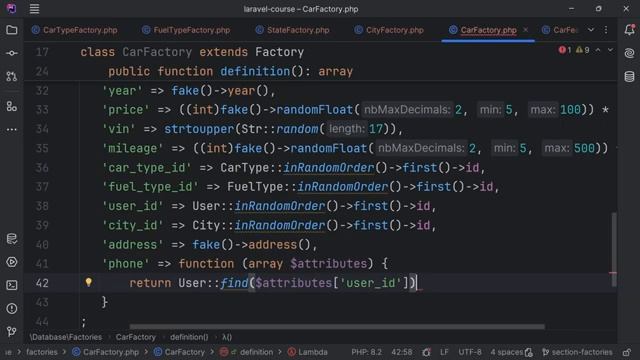Click the definition() editor breadcrumb
Screen dimensions: 640x360
(x=189, y=337)
